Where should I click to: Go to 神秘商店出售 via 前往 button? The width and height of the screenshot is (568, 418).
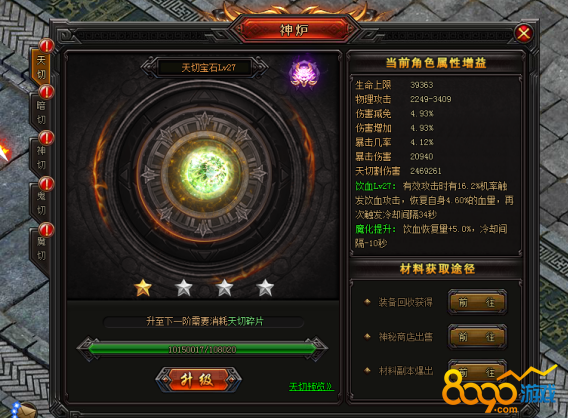pyautogui.click(x=477, y=337)
